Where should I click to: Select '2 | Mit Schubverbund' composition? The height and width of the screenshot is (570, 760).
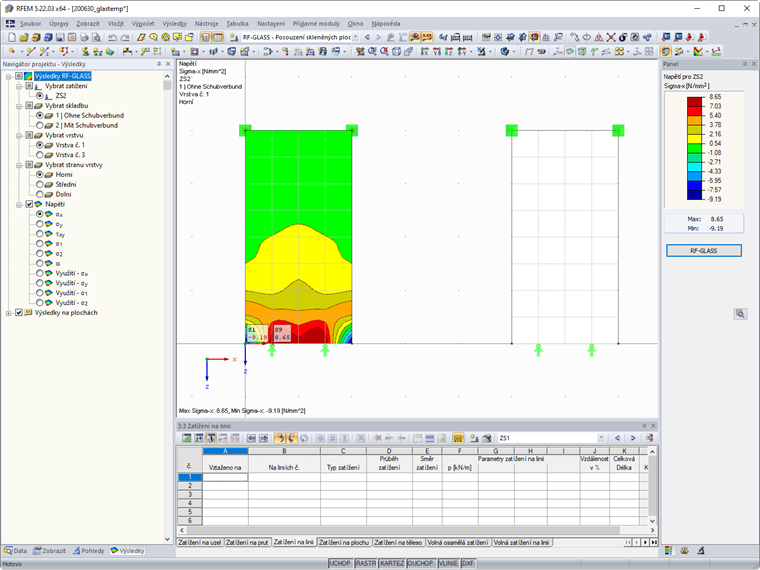point(40,125)
